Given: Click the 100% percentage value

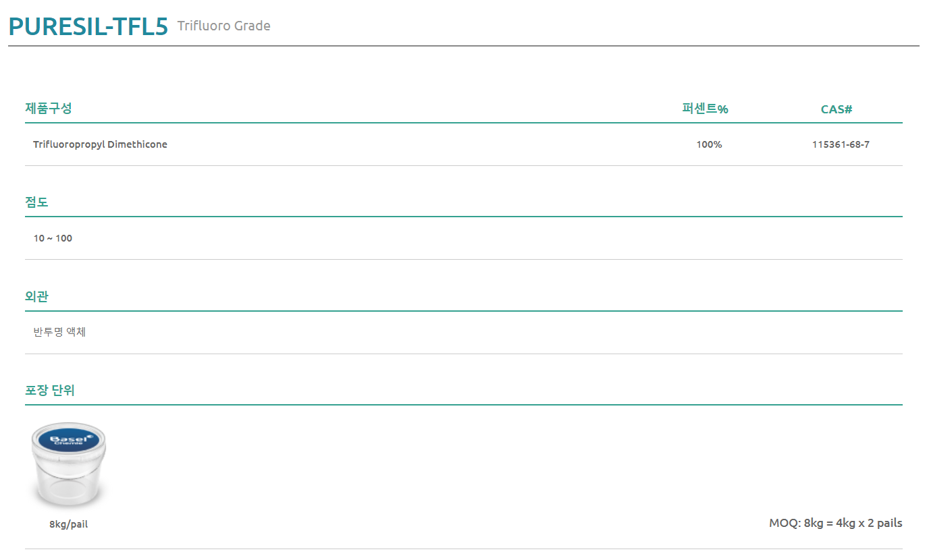Looking at the screenshot, I should [709, 144].
